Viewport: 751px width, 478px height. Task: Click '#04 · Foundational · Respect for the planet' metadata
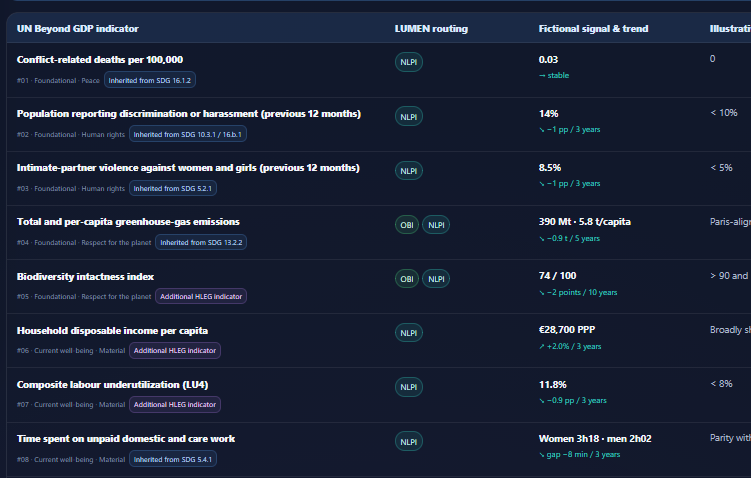point(84,243)
